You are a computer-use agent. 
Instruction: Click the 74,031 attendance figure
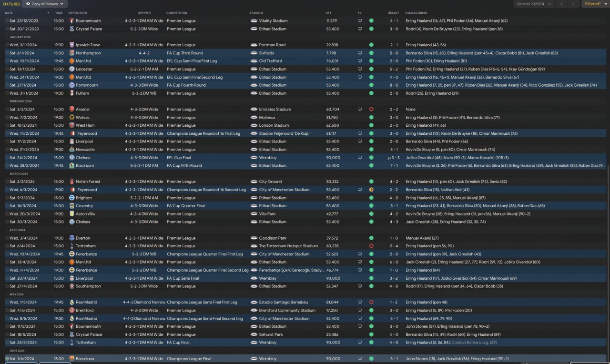coord(332,61)
